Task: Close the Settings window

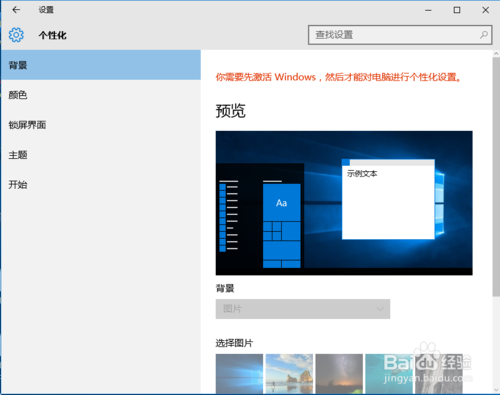Action: 486,10
